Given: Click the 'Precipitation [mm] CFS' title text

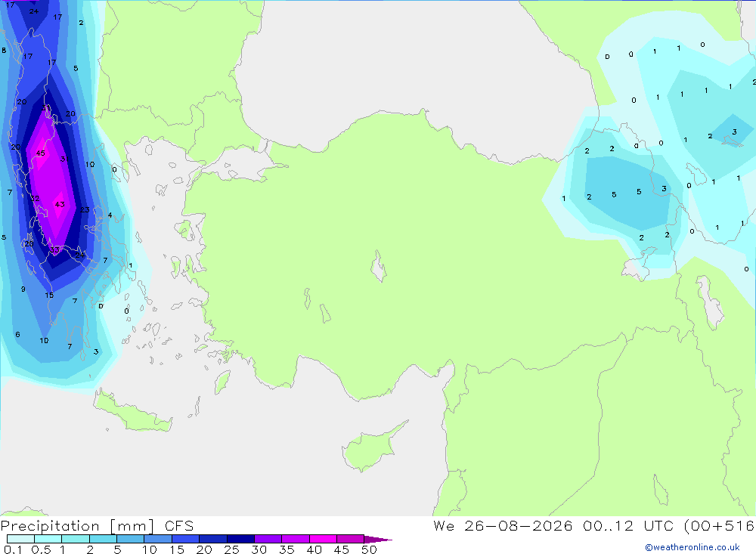Looking at the screenshot, I should (x=97, y=526).
